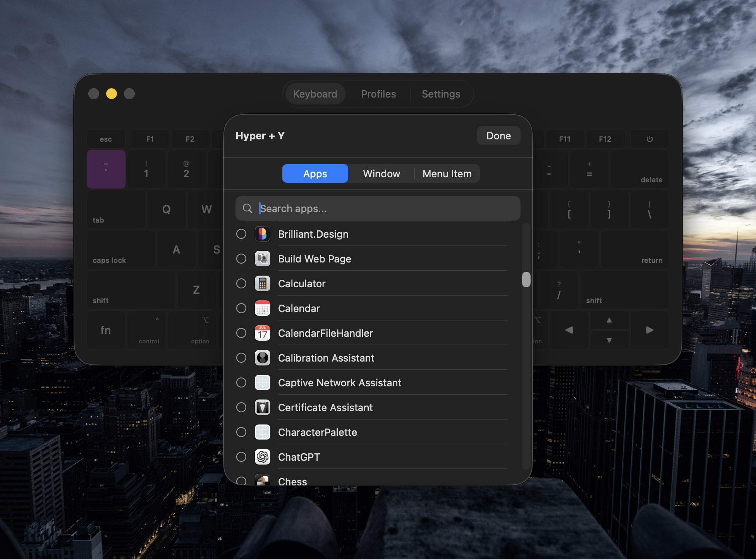Switch to the Window tab
This screenshot has height=559, width=756.
381,174
